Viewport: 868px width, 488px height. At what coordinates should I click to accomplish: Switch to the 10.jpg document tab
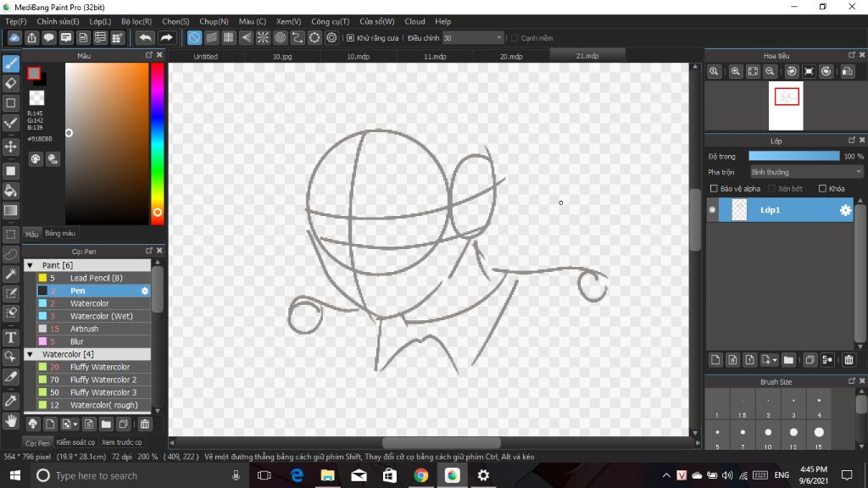click(x=282, y=57)
